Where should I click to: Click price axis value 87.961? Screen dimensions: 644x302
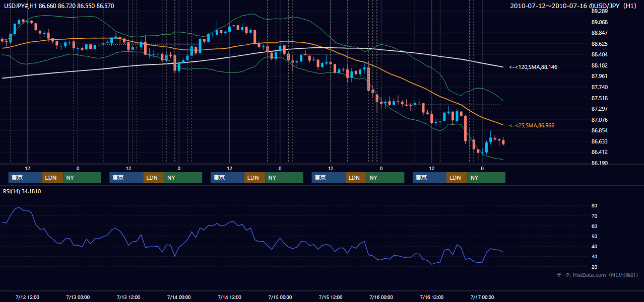(599, 77)
